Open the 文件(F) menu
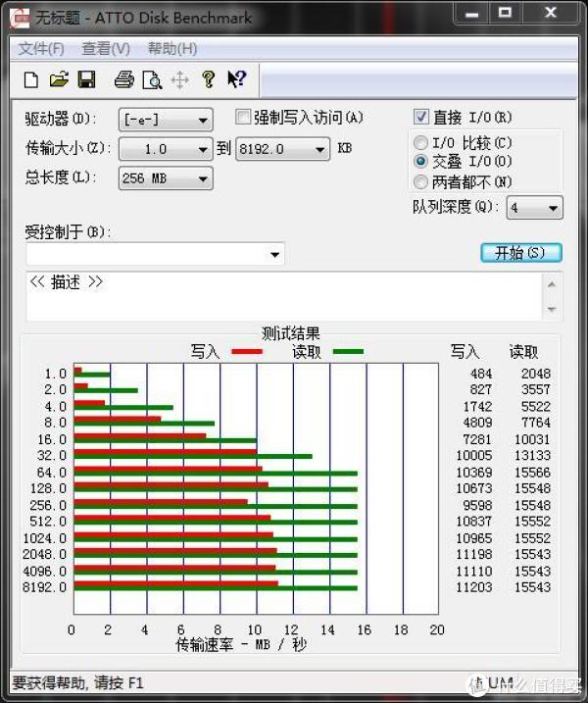Viewport: 588px width, 703px height. click(41, 48)
